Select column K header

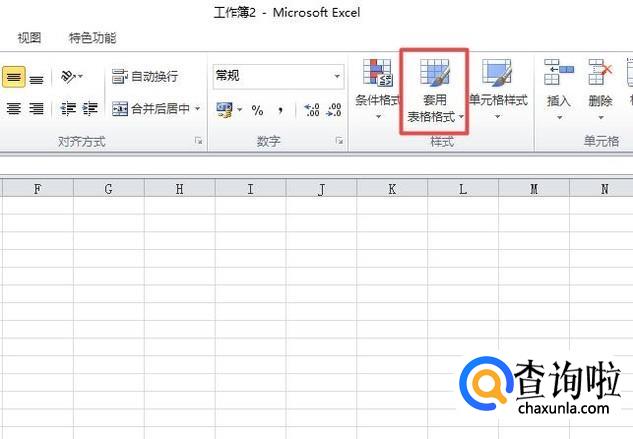pyautogui.click(x=392, y=189)
